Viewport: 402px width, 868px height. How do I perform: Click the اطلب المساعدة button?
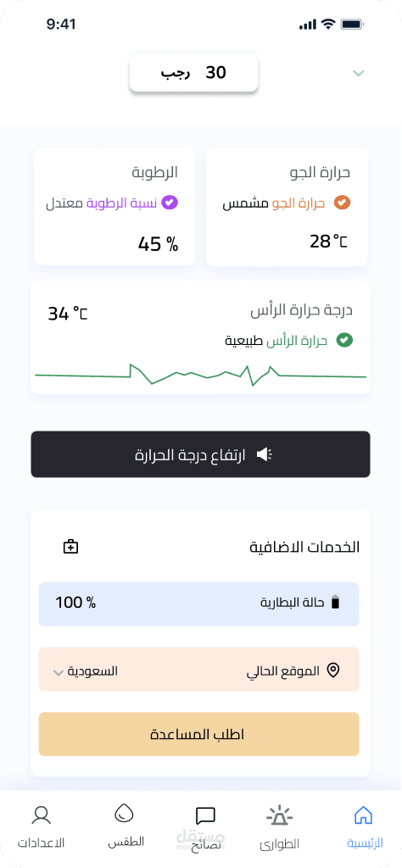198,734
